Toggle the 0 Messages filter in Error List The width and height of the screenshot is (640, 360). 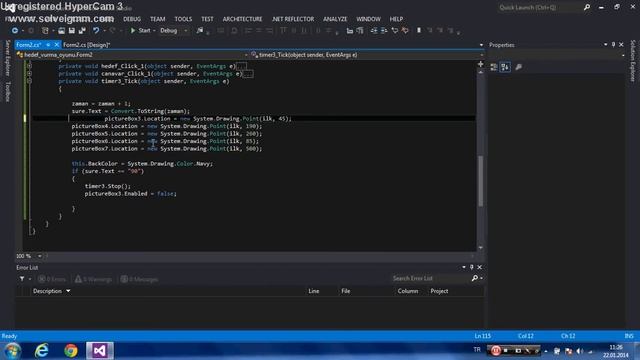pyautogui.click(x=139, y=279)
